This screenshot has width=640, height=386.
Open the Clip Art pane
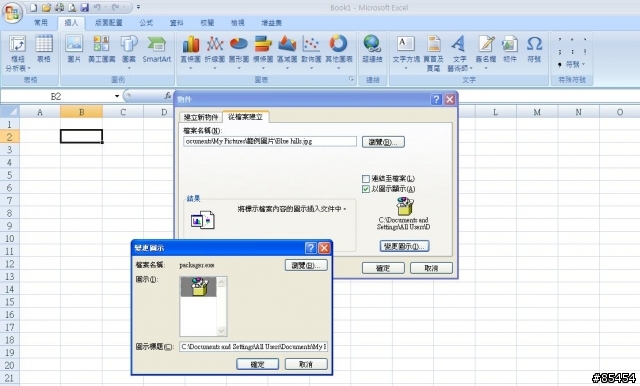pyautogui.click(x=101, y=49)
